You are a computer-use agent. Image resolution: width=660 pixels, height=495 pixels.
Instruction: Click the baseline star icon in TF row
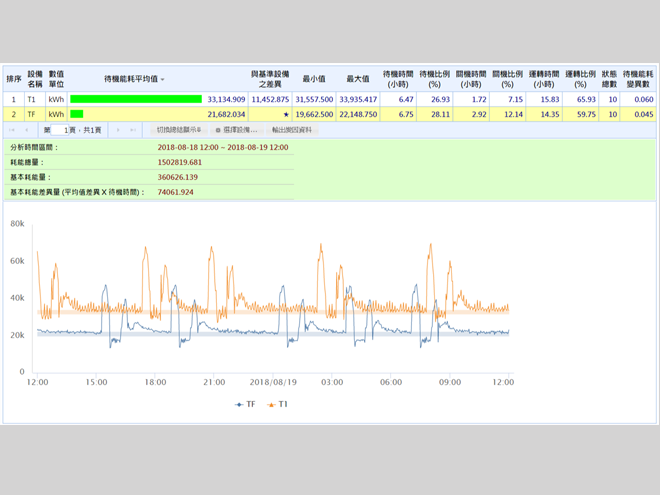[286, 114]
